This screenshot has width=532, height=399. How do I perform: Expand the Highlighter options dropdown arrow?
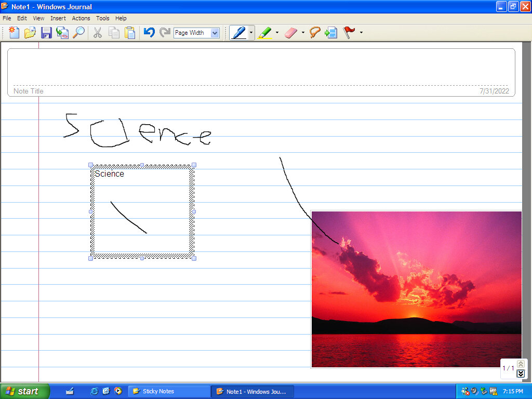(277, 33)
